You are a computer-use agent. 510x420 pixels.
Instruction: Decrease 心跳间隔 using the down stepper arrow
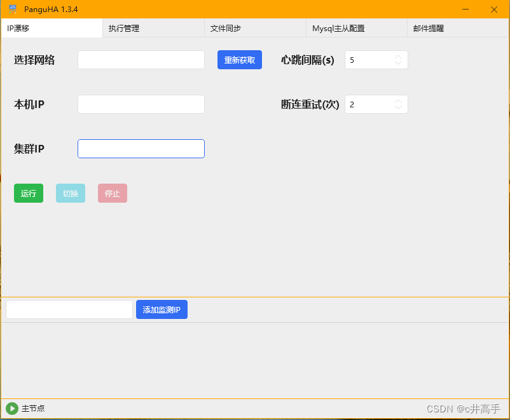click(398, 64)
